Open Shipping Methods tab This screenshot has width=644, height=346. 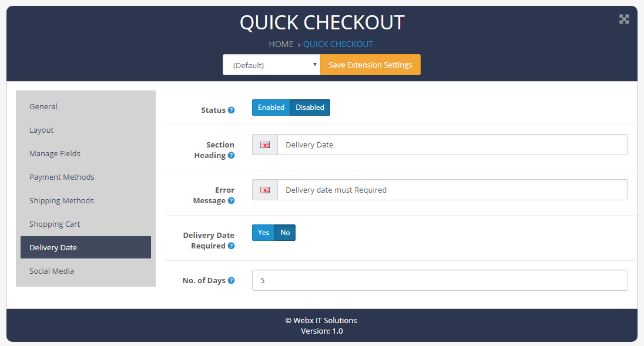pyautogui.click(x=86, y=200)
